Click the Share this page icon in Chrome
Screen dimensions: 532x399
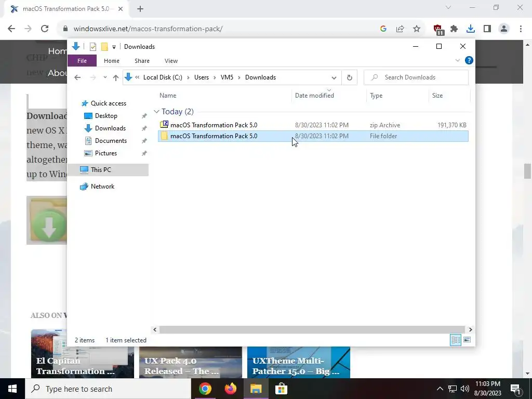pyautogui.click(x=400, y=29)
